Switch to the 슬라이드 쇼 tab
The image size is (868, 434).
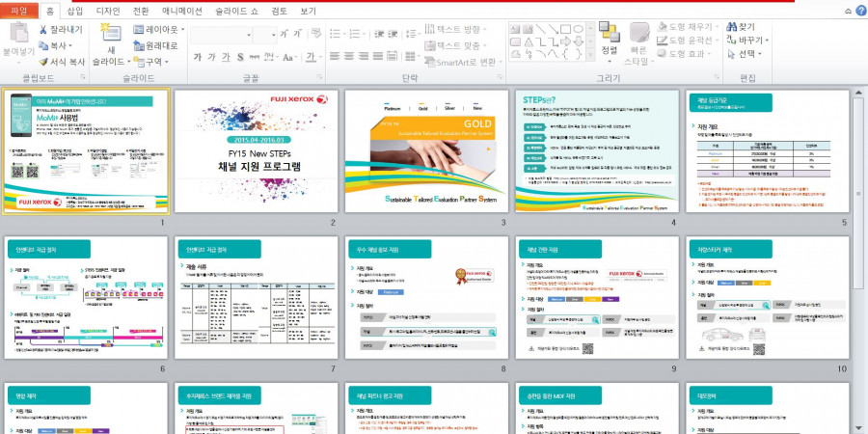(x=237, y=11)
